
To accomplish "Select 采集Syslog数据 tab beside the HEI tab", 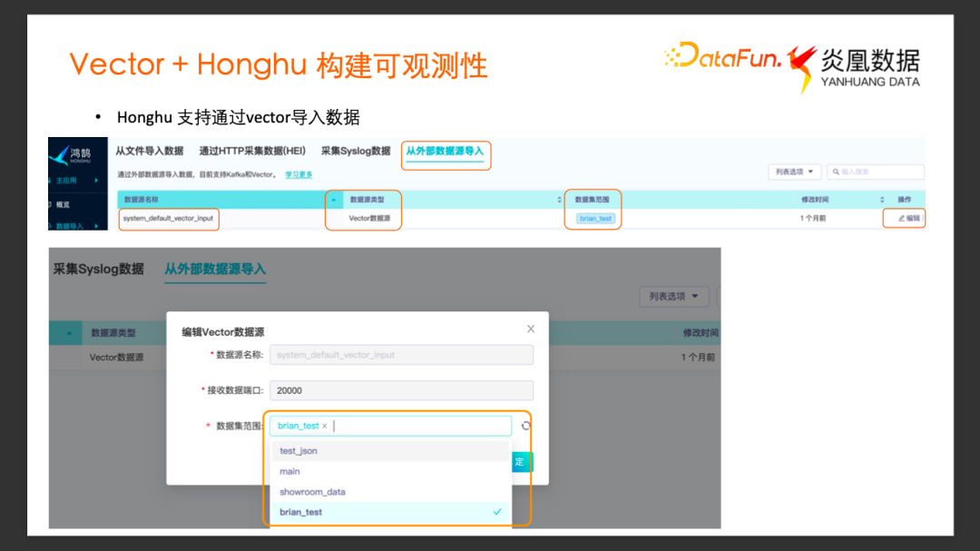I will coord(356,151).
